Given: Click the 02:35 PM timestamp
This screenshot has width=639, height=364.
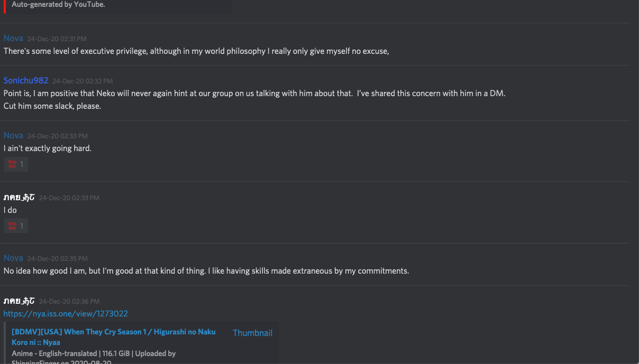Looking at the screenshot, I should [58, 258].
